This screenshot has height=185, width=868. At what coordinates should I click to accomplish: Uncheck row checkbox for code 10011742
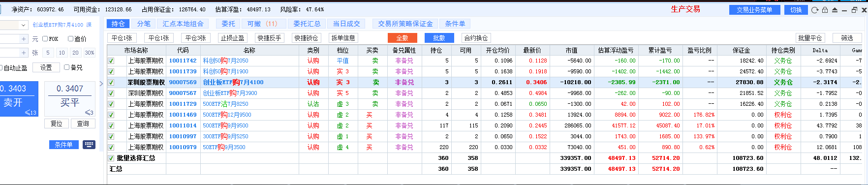click(x=111, y=61)
